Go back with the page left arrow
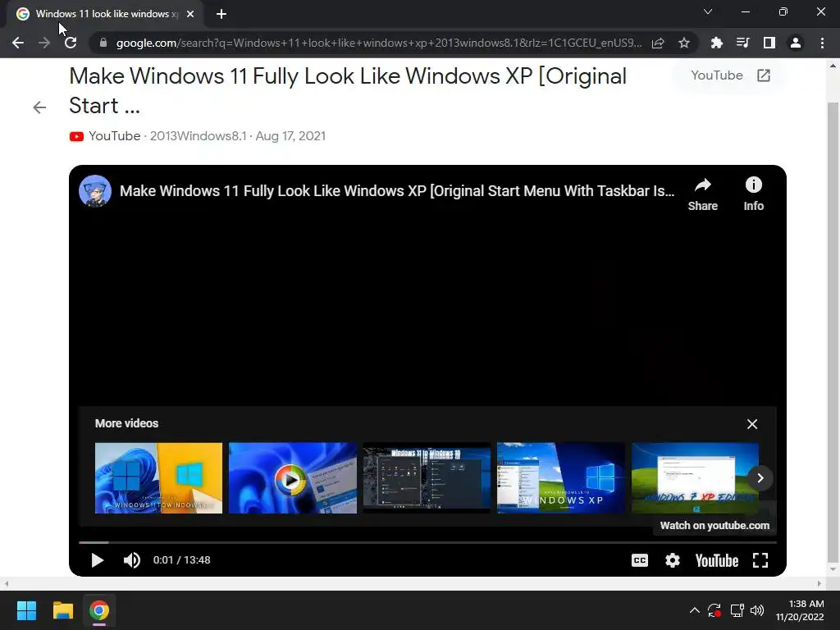The height and width of the screenshot is (630, 840). (x=39, y=107)
